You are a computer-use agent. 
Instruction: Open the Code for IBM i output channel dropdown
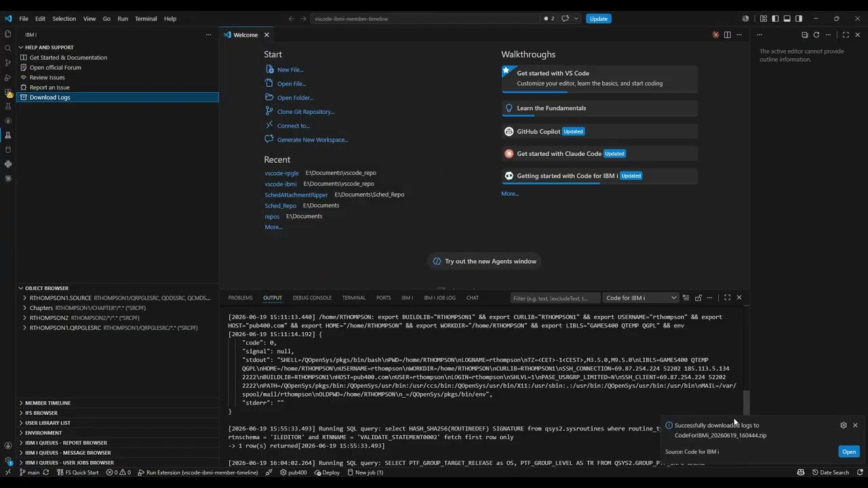[x=641, y=298]
